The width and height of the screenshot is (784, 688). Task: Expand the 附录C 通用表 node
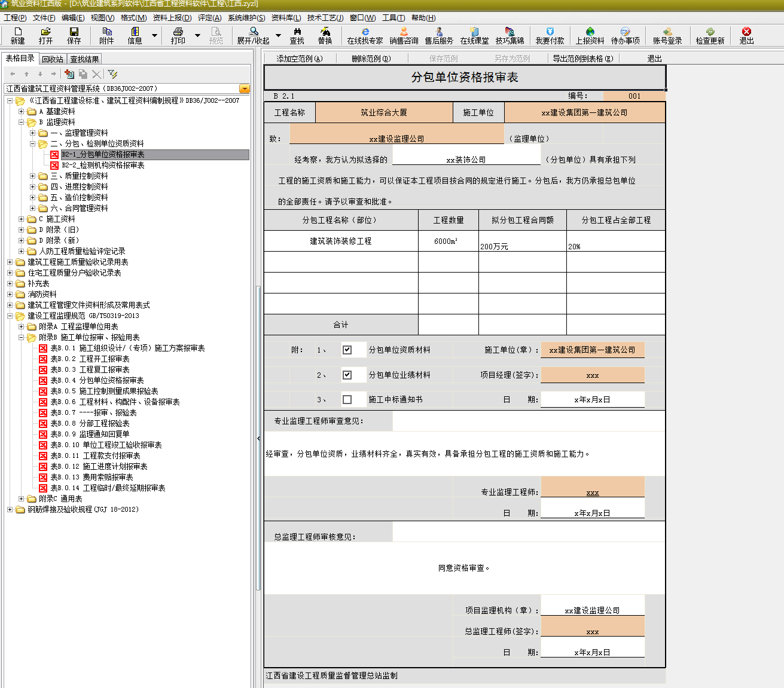pos(21,499)
